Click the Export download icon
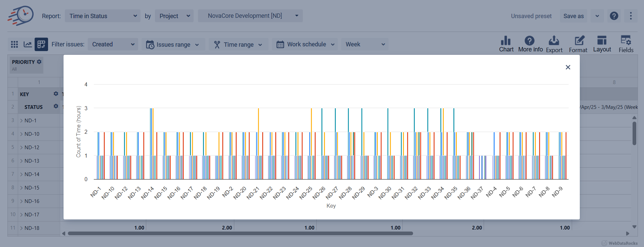644x247 pixels. pos(554,41)
